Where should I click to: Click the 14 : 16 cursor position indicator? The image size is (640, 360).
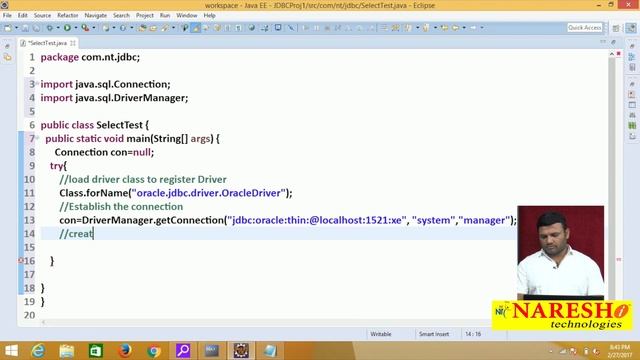(473, 334)
